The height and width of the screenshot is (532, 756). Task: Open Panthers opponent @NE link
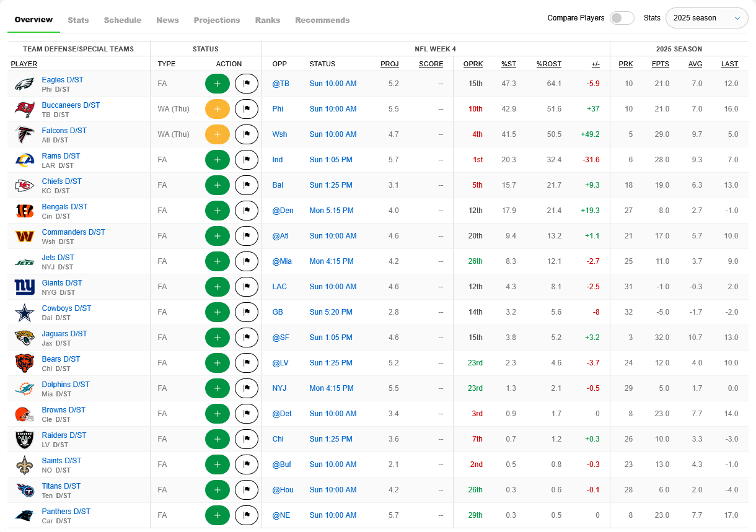pyautogui.click(x=281, y=515)
